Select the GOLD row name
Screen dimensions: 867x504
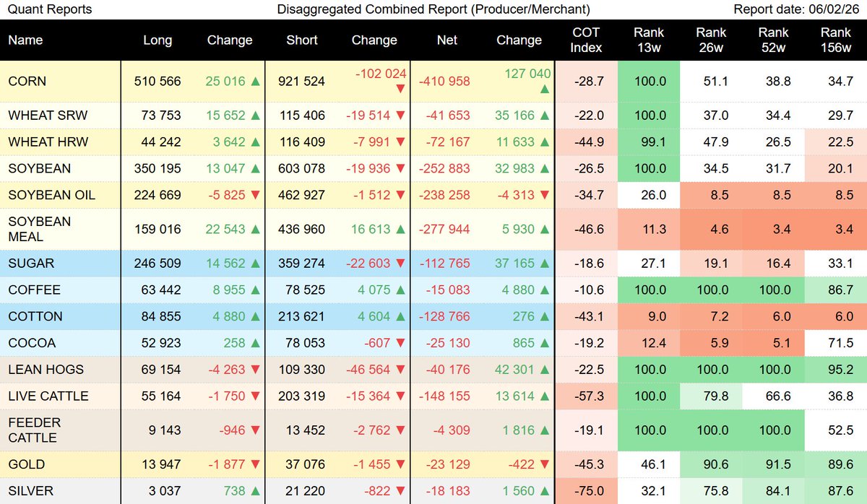[26, 465]
